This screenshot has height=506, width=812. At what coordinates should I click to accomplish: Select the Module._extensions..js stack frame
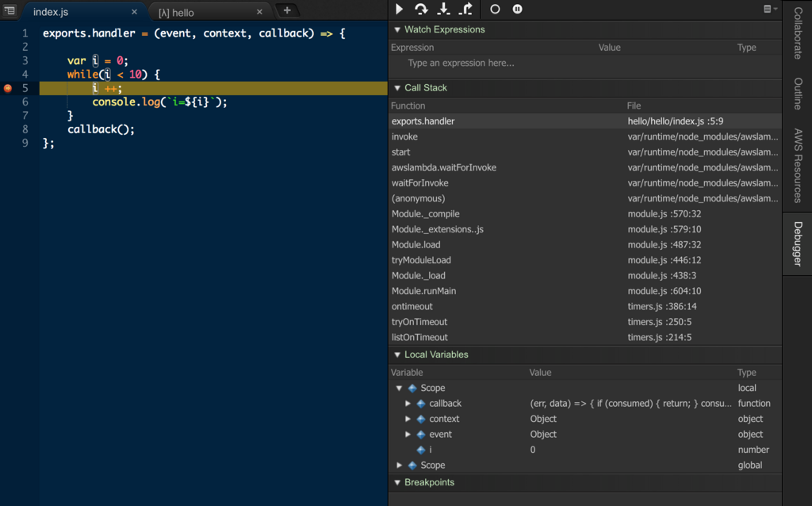[x=585, y=229]
